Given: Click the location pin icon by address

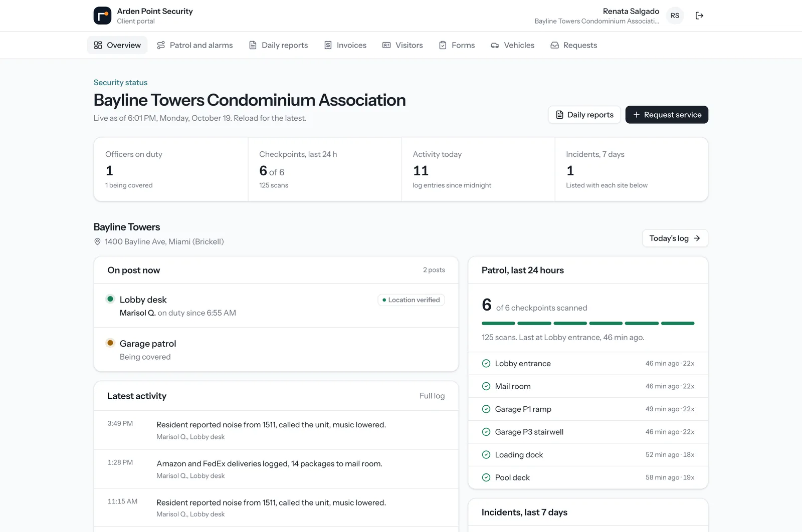Looking at the screenshot, I should pos(97,241).
